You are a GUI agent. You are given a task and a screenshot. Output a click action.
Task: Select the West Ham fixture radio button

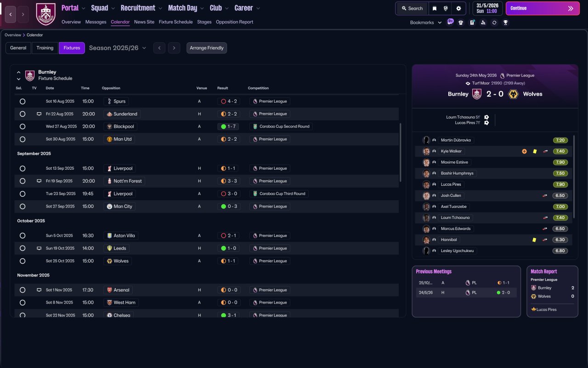point(23,303)
